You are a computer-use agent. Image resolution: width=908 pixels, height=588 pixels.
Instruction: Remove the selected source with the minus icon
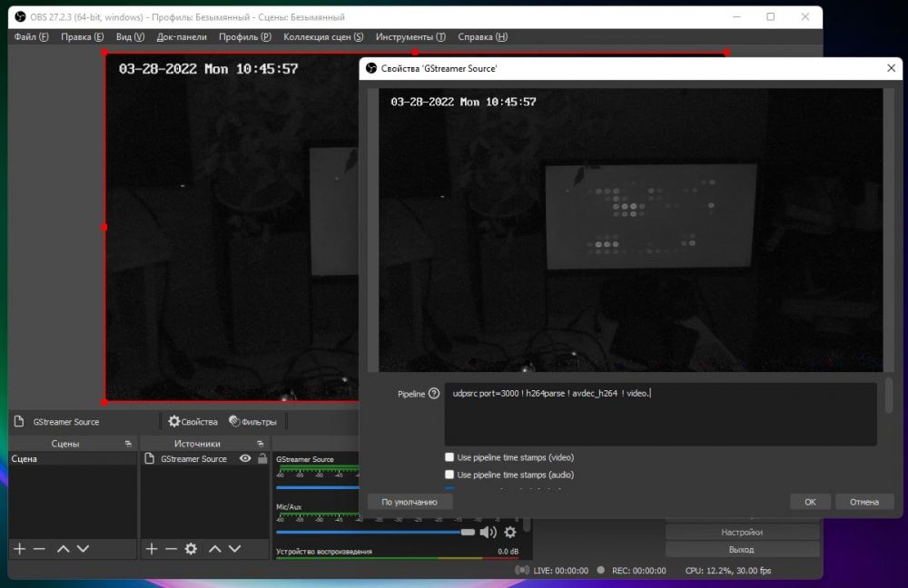coord(171,549)
